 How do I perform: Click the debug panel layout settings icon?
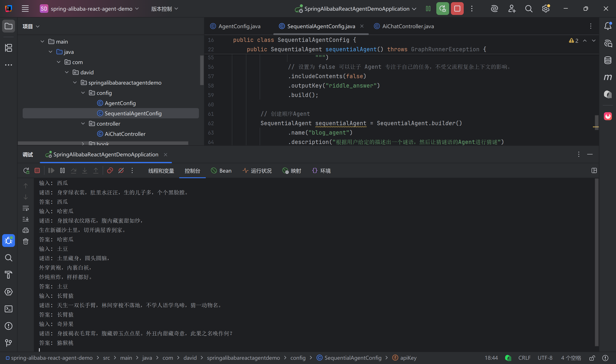[594, 170]
